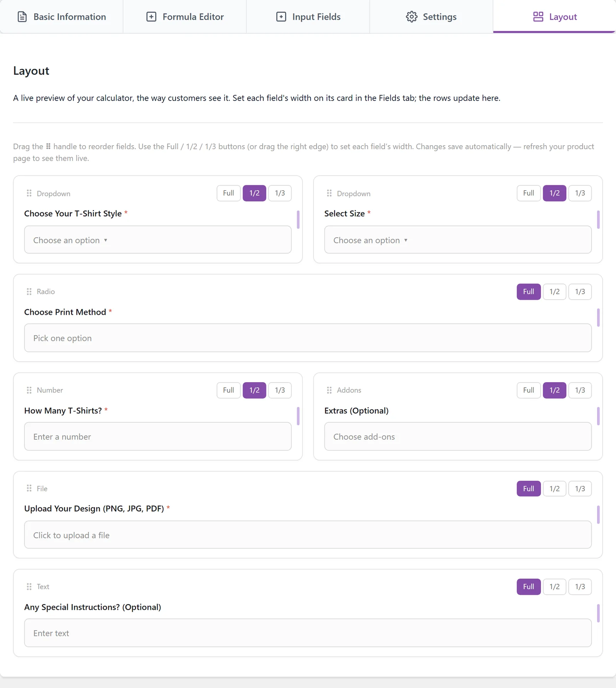Set Extras field width to 1/3

[x=580, y=390]
